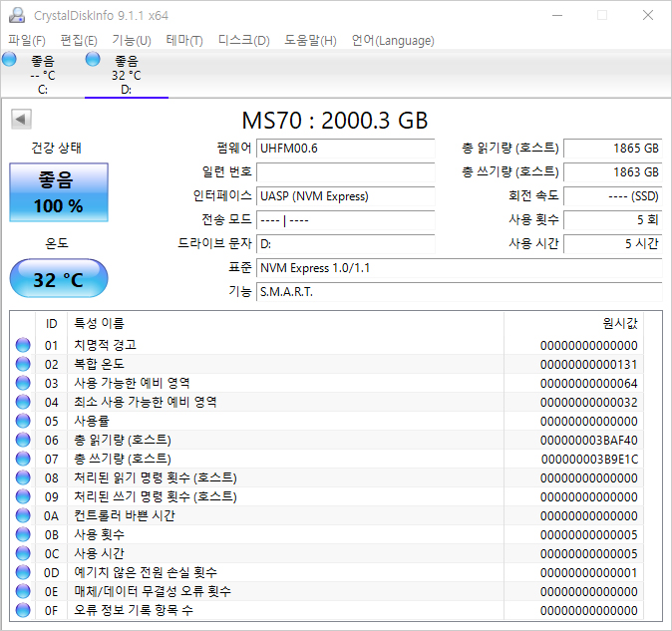The width and height of the screenshot is (672, 631).
Task: Click the status orb for attribute 0B
Action: click(23, 534)
